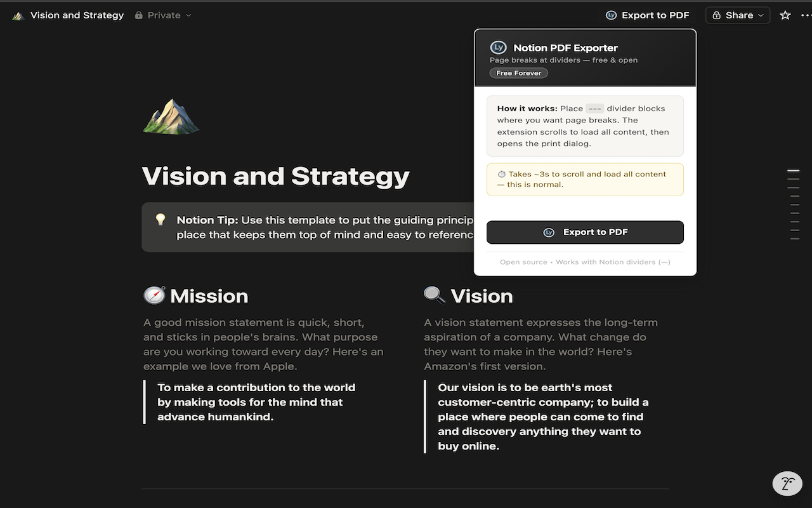
Task: Click the lightbulb callout icon
Action: point(160,220)
